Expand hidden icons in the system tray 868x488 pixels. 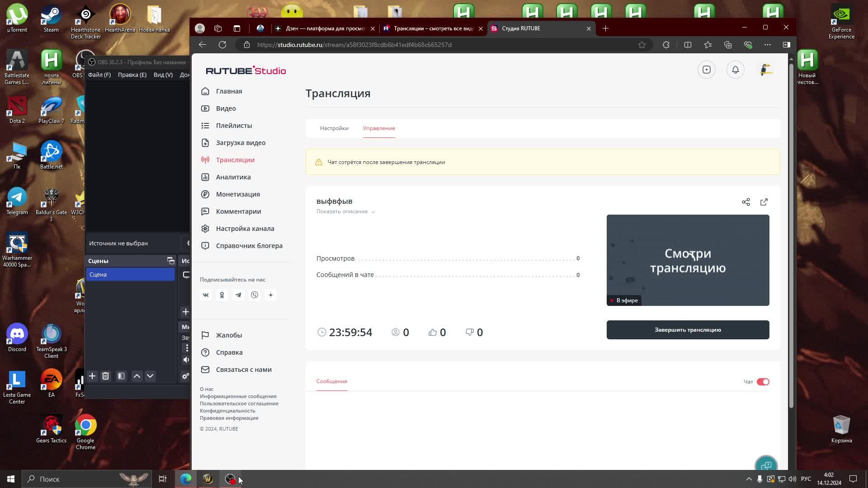click(748, 479)
